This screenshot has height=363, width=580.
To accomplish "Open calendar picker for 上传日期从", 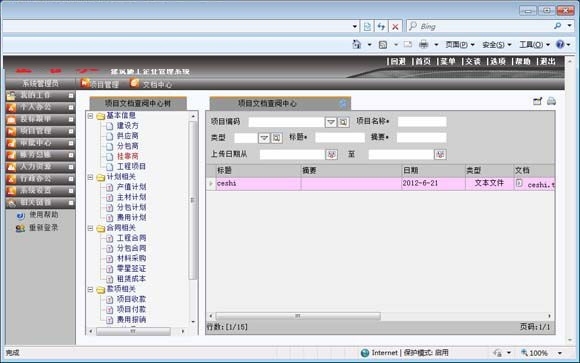I will (x=331, y=154).
